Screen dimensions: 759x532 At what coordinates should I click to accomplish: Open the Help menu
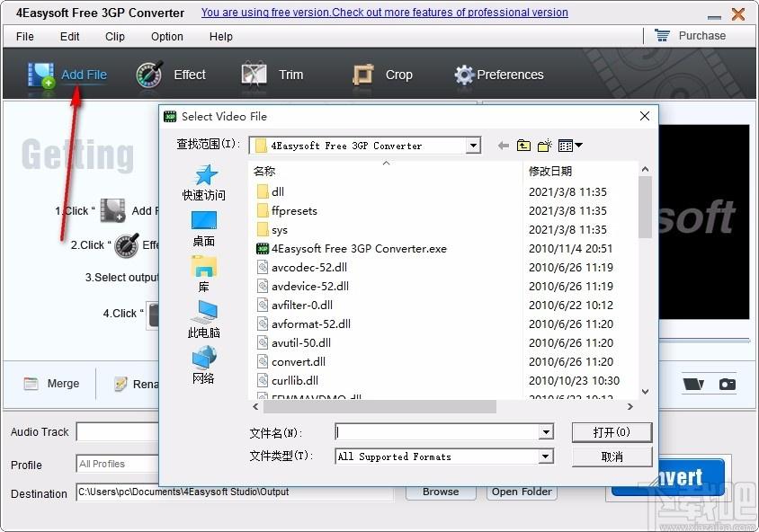click(220, 36)
